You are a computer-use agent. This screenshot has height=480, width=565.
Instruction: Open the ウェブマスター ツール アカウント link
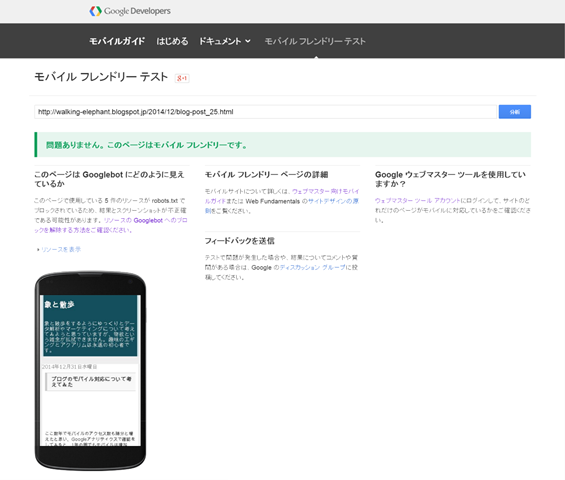pyautogui.click(x=418, y=200)
